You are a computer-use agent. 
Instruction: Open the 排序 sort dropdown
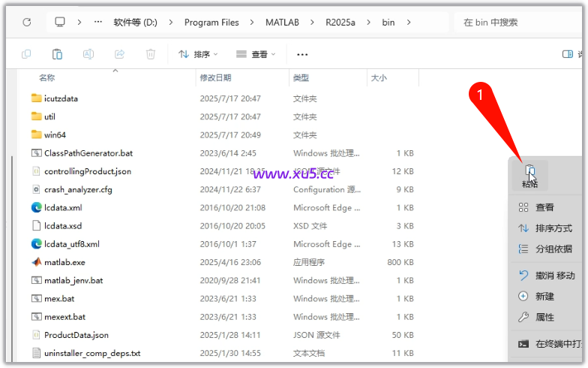pyautogui.click(x=198, y=54)
